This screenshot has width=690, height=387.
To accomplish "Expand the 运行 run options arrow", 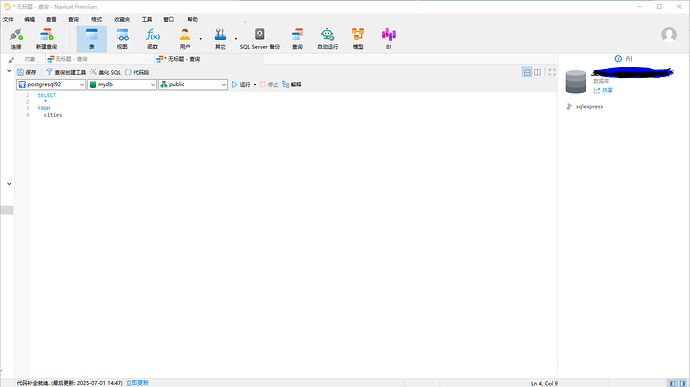I will point(255,85).
